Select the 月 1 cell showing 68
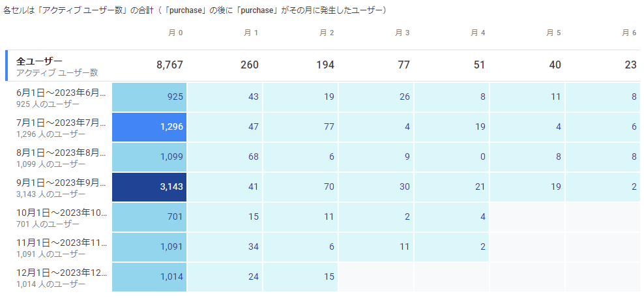 [x=225, y=157]
